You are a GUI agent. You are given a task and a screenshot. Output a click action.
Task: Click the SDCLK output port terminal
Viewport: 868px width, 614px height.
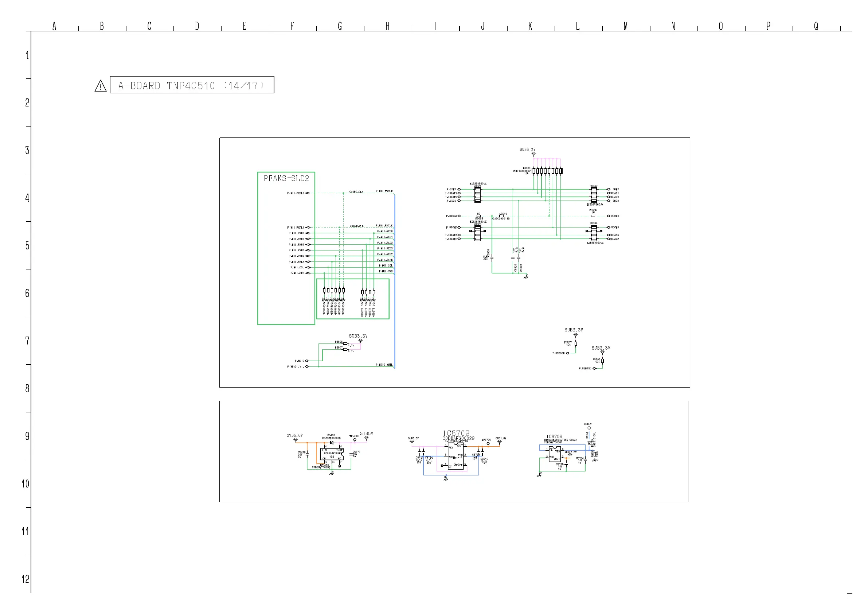pyautogui.click(x=608, y=216)
